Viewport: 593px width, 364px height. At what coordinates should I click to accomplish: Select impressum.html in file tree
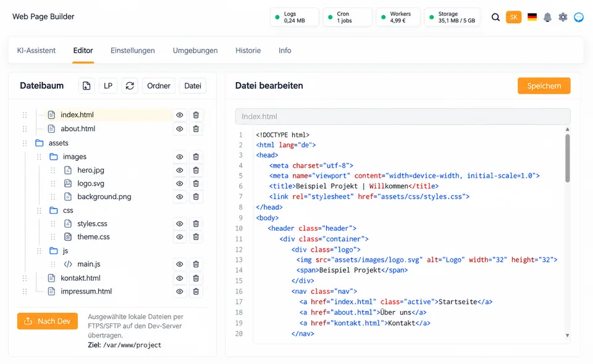(x=86, y=291)
